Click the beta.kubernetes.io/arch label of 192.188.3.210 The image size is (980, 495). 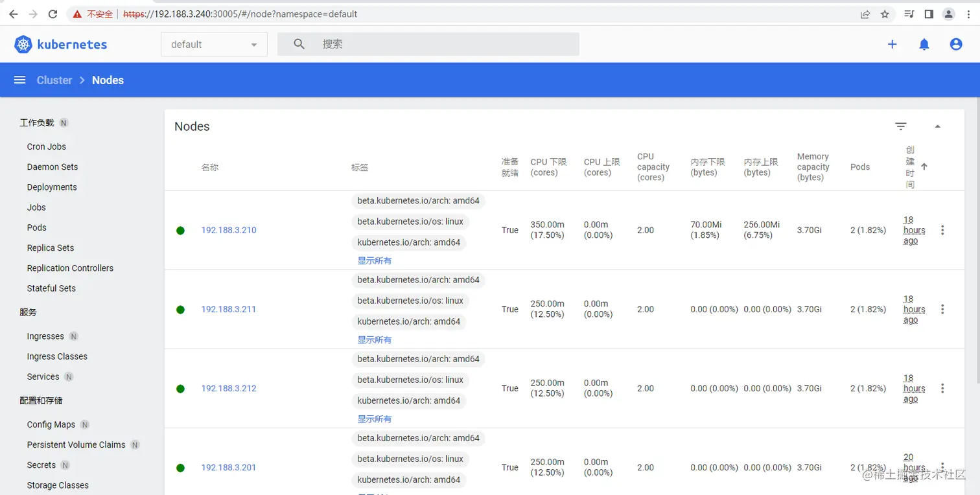(419, 201)
